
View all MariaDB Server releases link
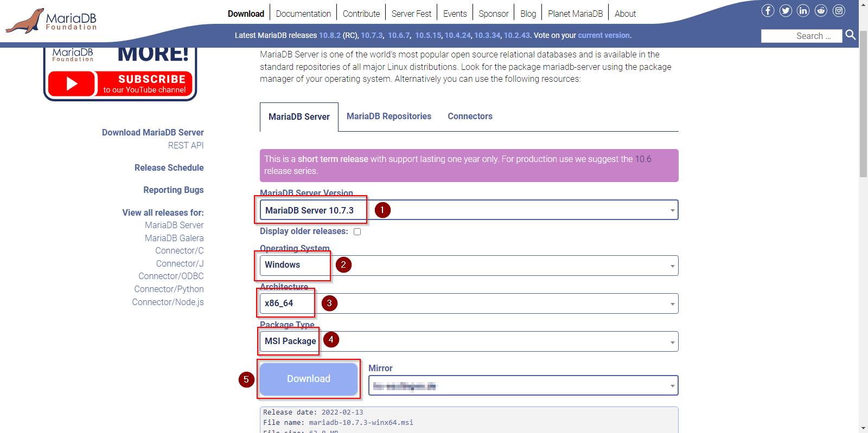point(174,225)
